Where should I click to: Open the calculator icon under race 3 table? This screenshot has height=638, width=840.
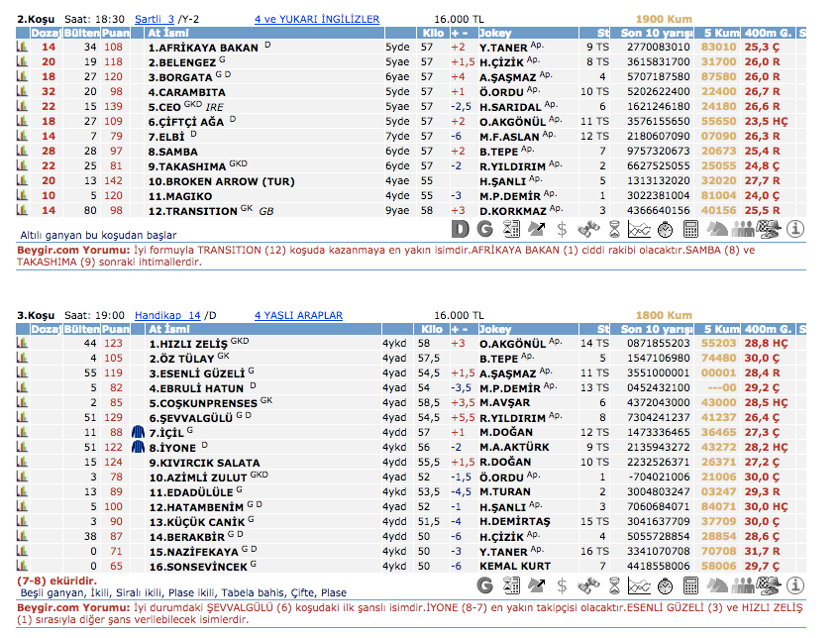(x=690, y=585)
